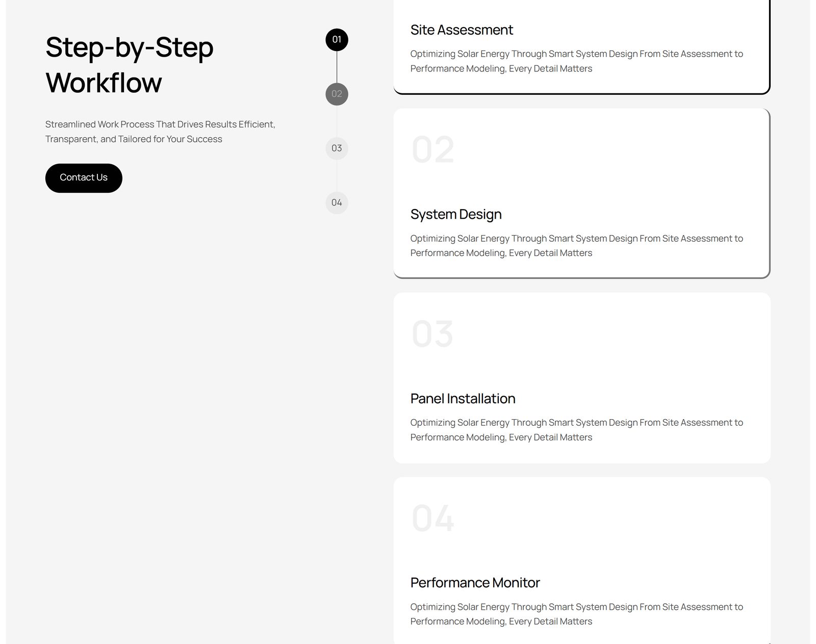The image size is (816, 644).
Task: Select step 04 circle marker
Action: [337, 202]
